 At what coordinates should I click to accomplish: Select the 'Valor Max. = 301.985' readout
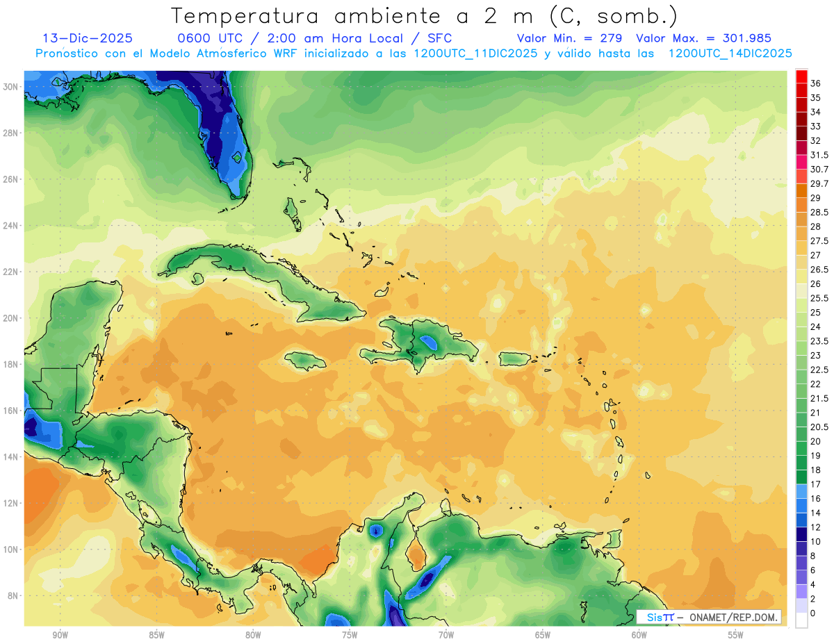point(703,38)
